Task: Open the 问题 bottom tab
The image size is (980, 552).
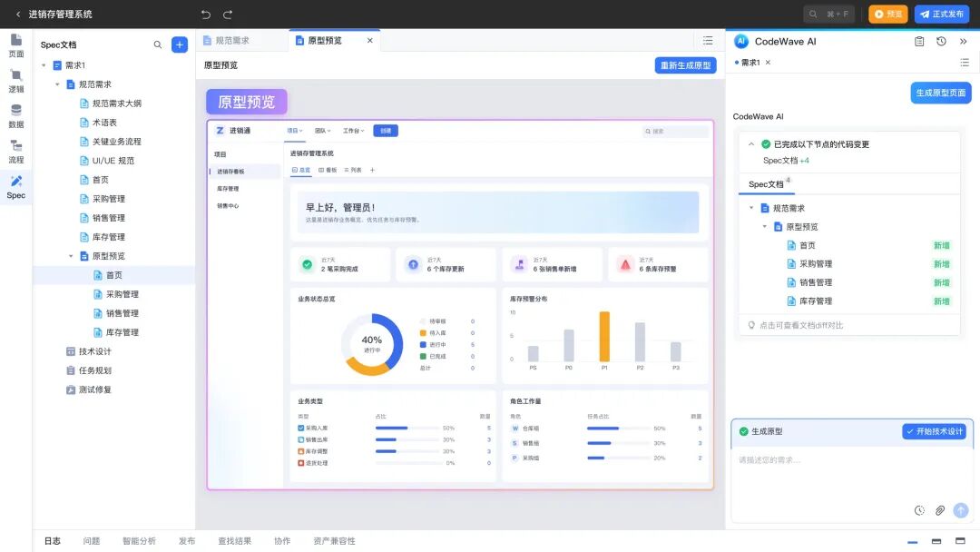Action: point(92,541)
